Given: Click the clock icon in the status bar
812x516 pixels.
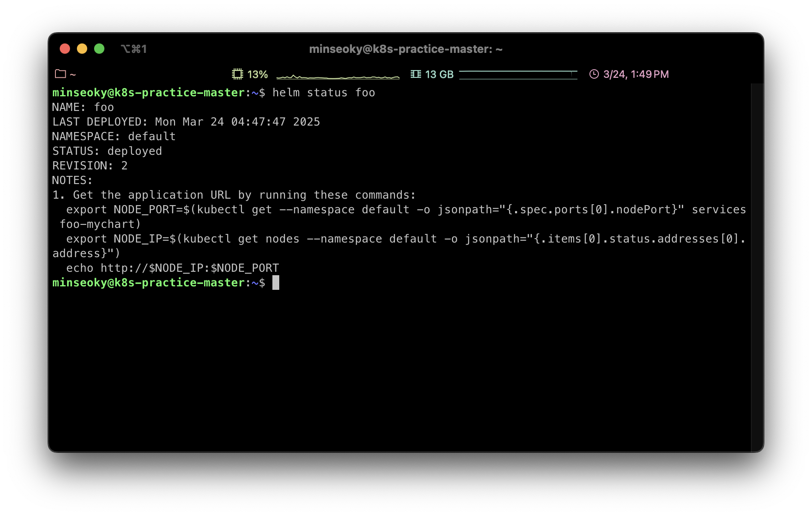Looking at the screenshot, I should tap(594, 74).
